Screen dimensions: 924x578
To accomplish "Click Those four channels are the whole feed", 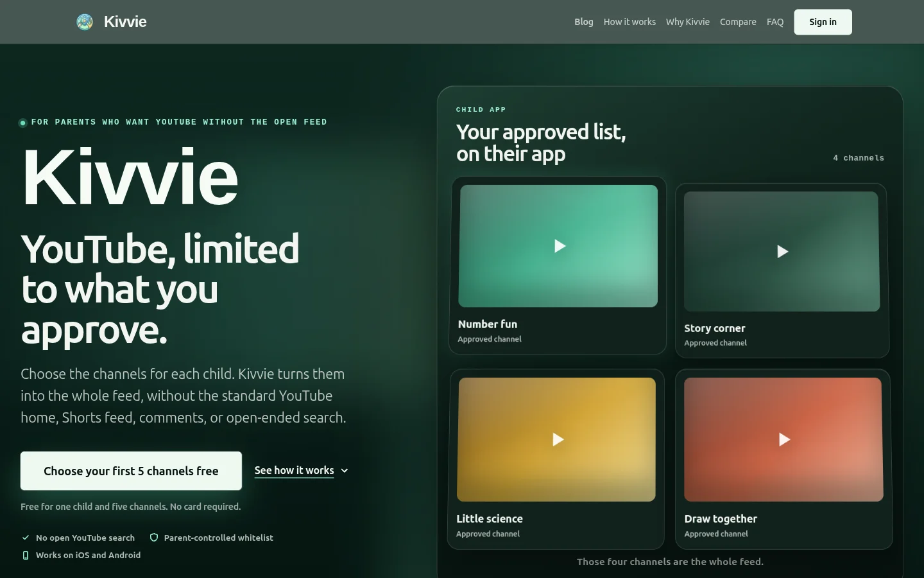I will (x=670, y=562).
